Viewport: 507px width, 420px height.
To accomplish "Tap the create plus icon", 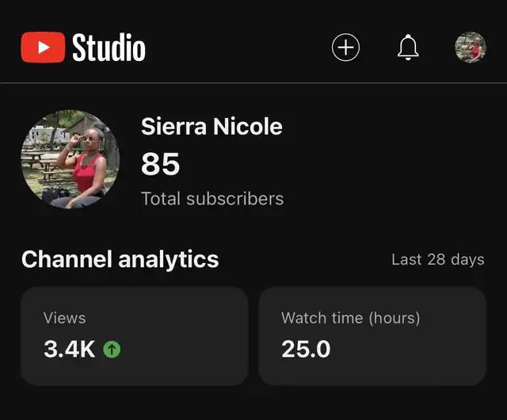I will coord(345,48).
